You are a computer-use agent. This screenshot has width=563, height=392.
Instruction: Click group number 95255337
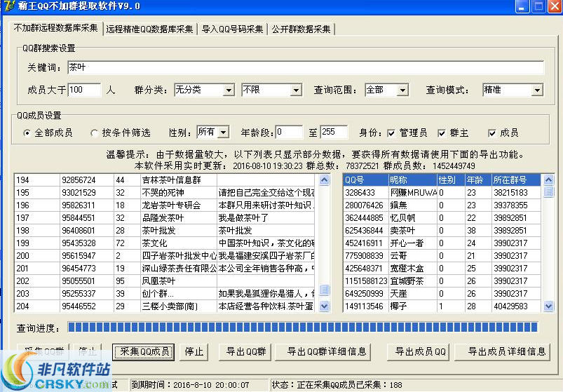tap(79, 294)
